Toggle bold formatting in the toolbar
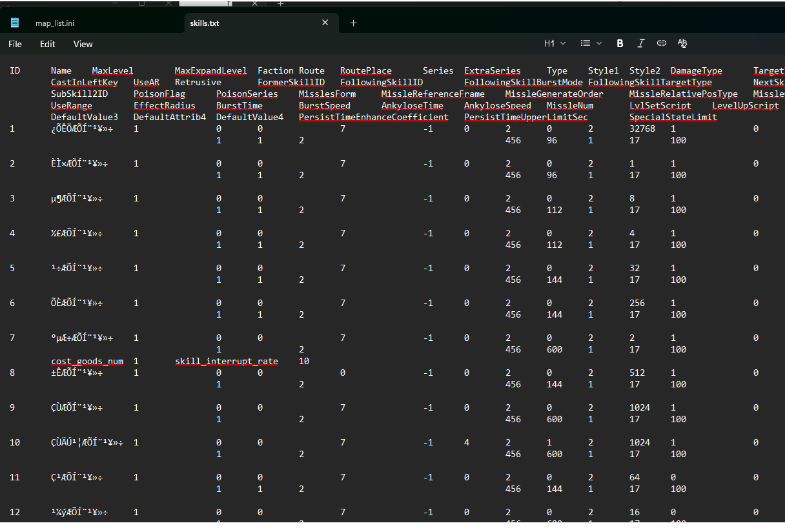 pos(620,43)
